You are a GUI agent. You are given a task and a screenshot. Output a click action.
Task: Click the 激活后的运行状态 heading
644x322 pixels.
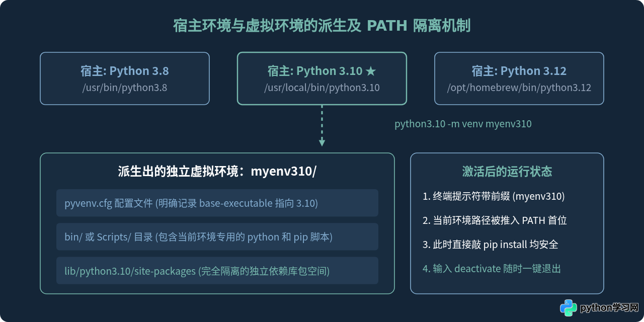(507, 172)
